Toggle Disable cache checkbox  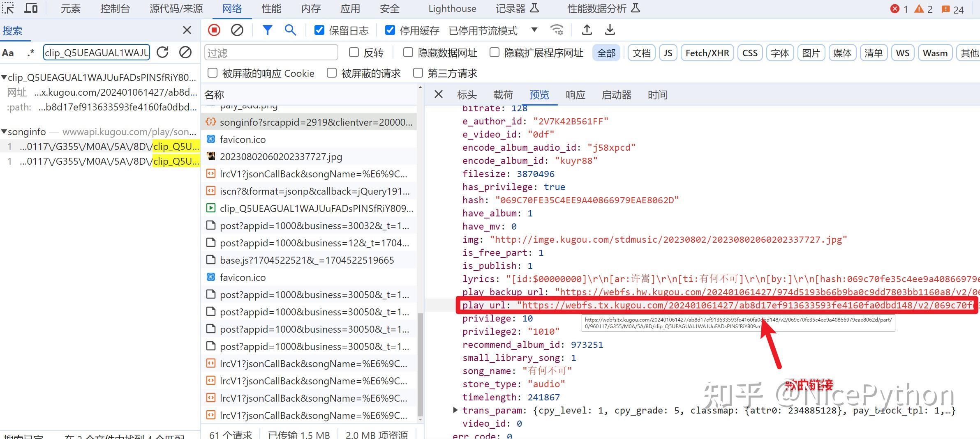(390, 30)
